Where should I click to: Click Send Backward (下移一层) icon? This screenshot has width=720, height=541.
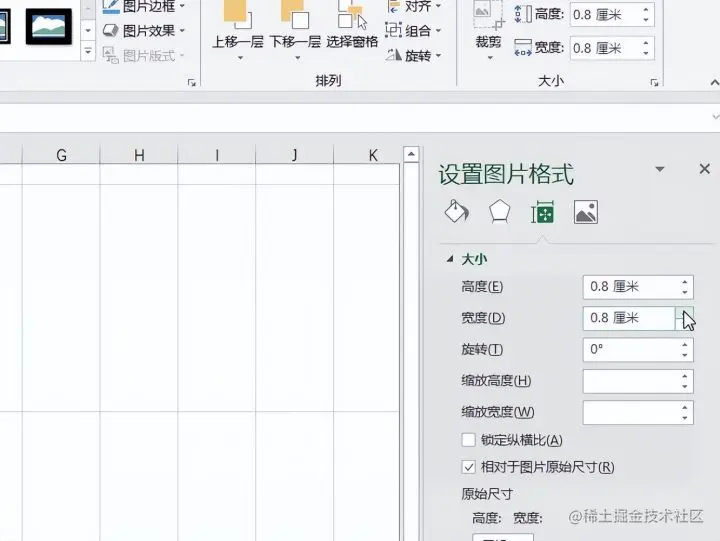295,14
